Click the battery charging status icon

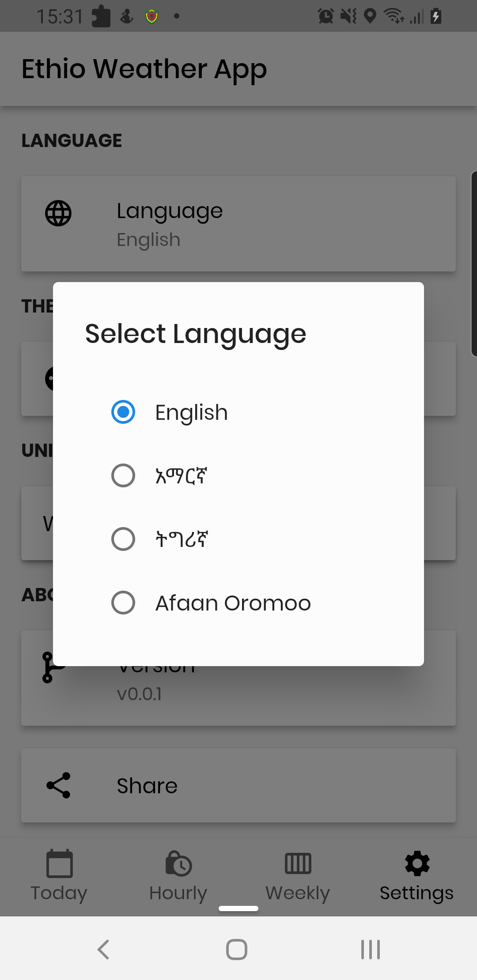point(436,16)
